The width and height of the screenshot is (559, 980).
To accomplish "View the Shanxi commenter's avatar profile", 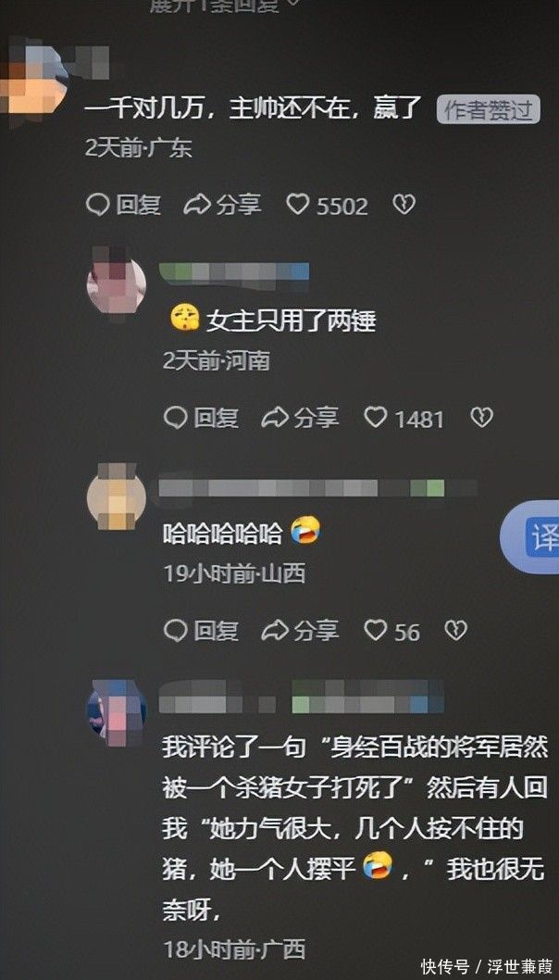I will point(117,496).
